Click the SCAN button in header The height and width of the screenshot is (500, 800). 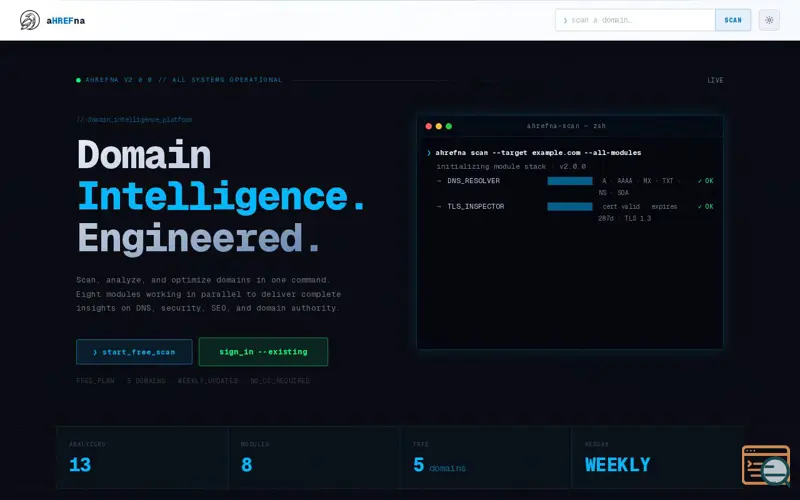point(733,20)
